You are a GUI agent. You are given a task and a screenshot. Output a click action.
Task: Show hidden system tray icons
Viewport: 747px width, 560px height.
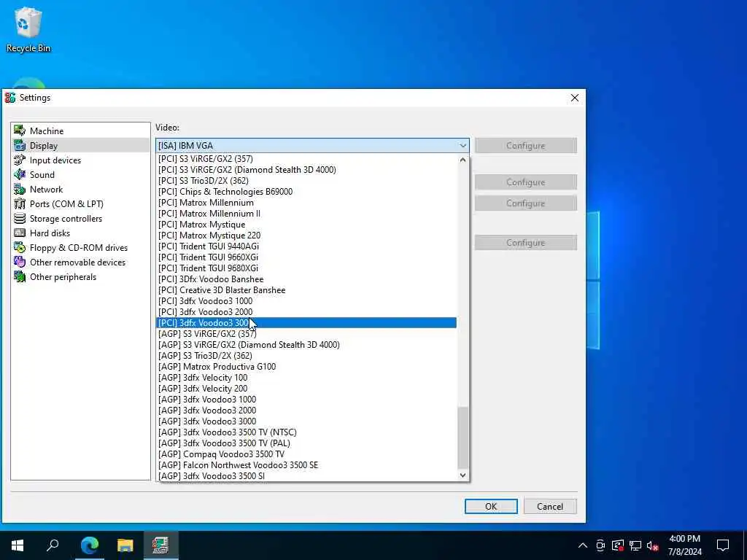[x=583, y=545]
